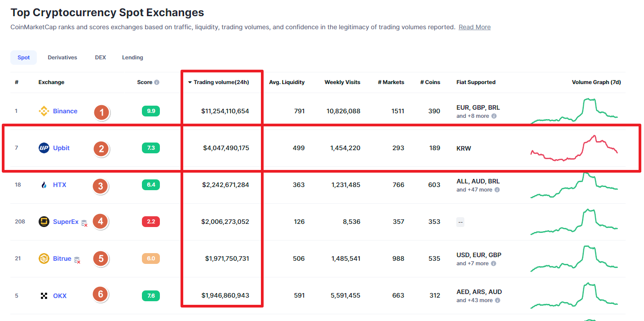The image size is (644, 321).
Task: Click Upbit's KRW fiat supported text
Action: [464, 148]
